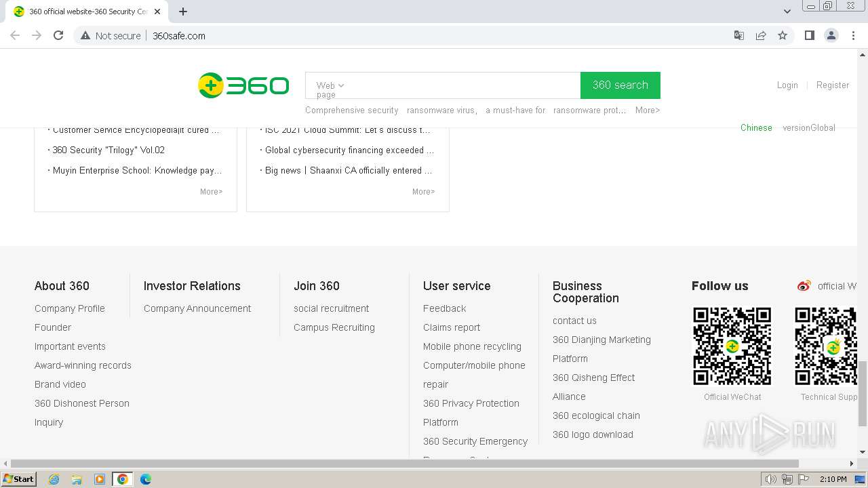Close the 360 official website tab

click(157, 12)
